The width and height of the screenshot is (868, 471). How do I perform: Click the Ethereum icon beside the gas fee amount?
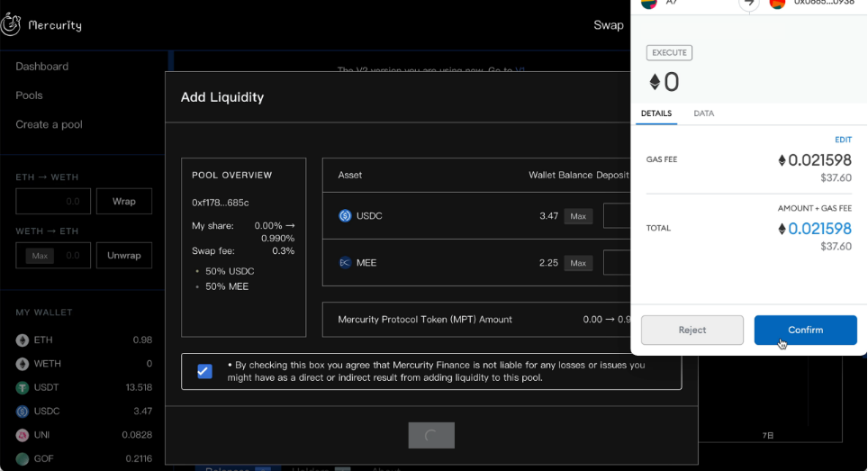pyautogui.click(x=782, y=160)
